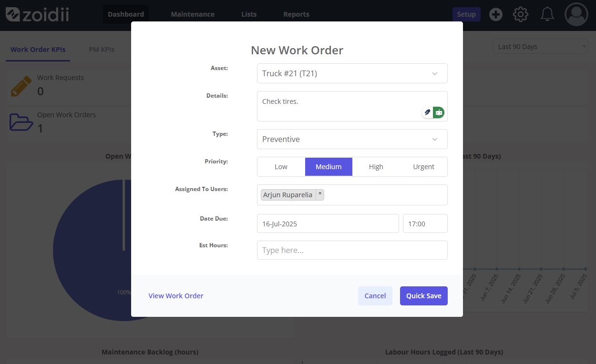596x364 pixels.
Task: Open the Last 90 Days range dropdown
Action: tap(541, 47)
